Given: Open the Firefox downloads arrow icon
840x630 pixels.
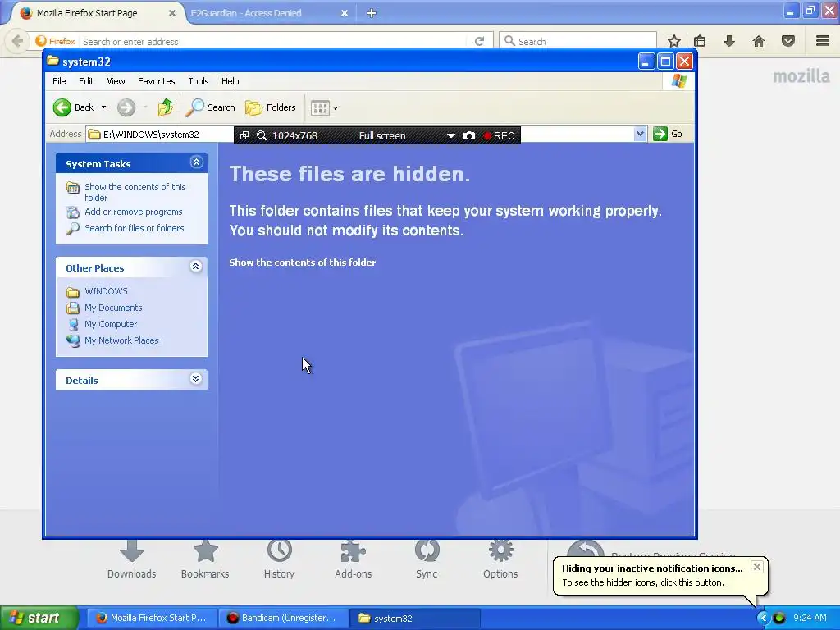Looking at the screenshot, I should (x=728, y=41).
